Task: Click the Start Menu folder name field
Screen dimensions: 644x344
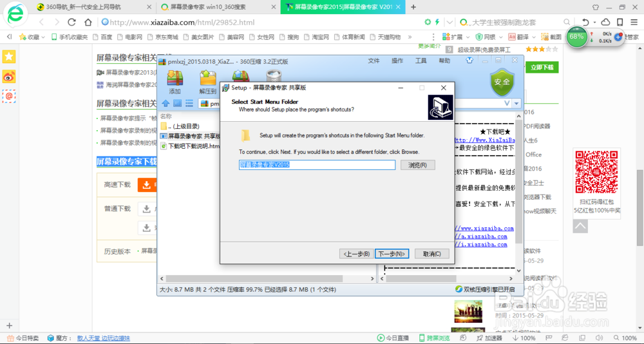Action: (317, 165)
